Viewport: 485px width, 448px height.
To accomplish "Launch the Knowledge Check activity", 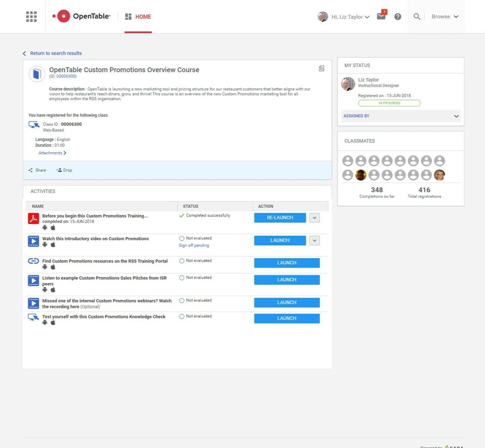I will point(287,318).
